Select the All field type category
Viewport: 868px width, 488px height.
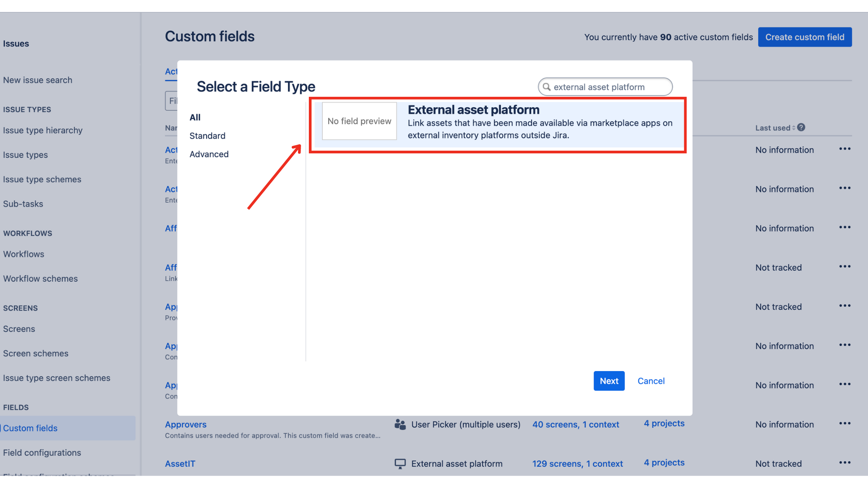coord(195,117)
